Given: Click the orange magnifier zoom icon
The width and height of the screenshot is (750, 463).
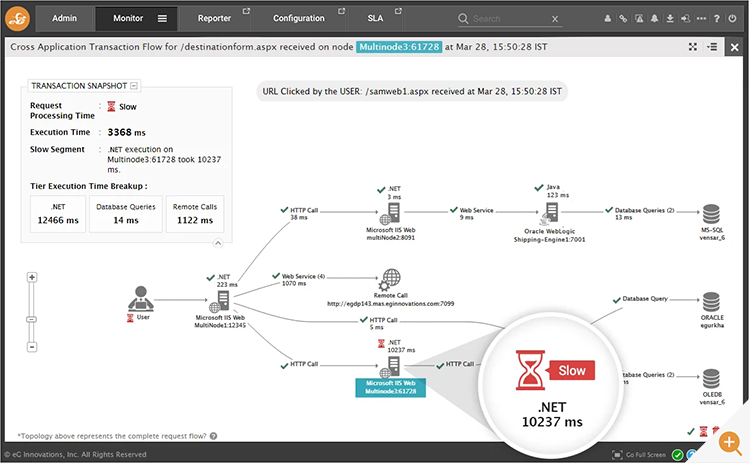Looking at the screenshot, I should 730,442.
